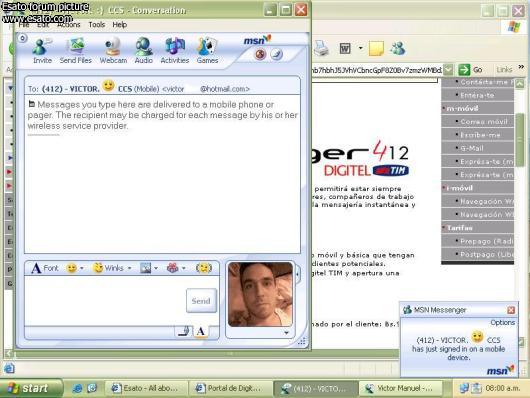
Task: Select the m-móvil sidebar section
Action: point(462,109)
